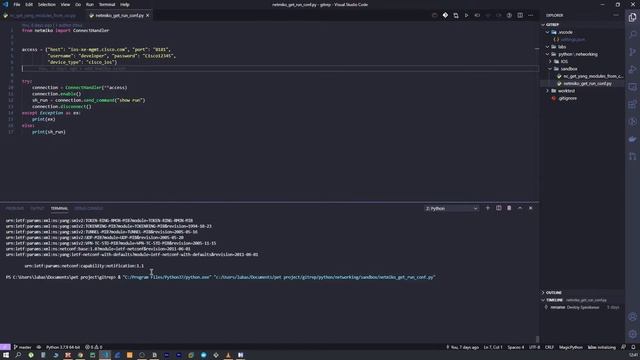Image resolution: width=640 pixels, height=360 pixels.
Task: Switch to the nc_get_yang_modules editor tab
Action: click(x=41, y=16)
